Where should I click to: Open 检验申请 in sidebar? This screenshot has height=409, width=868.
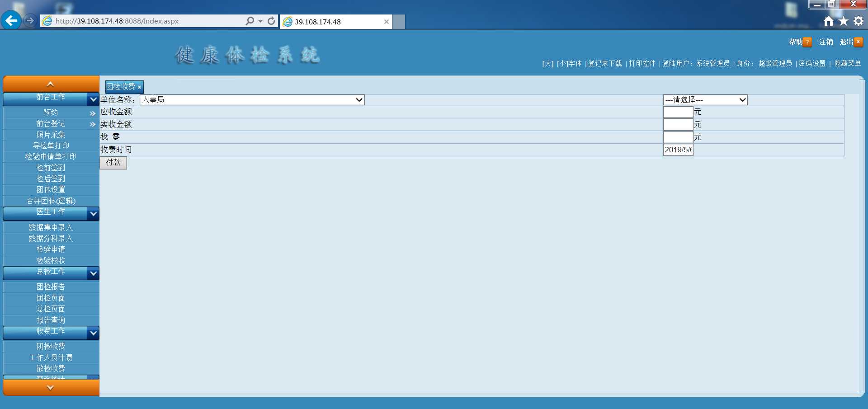(x=51, y=249)
